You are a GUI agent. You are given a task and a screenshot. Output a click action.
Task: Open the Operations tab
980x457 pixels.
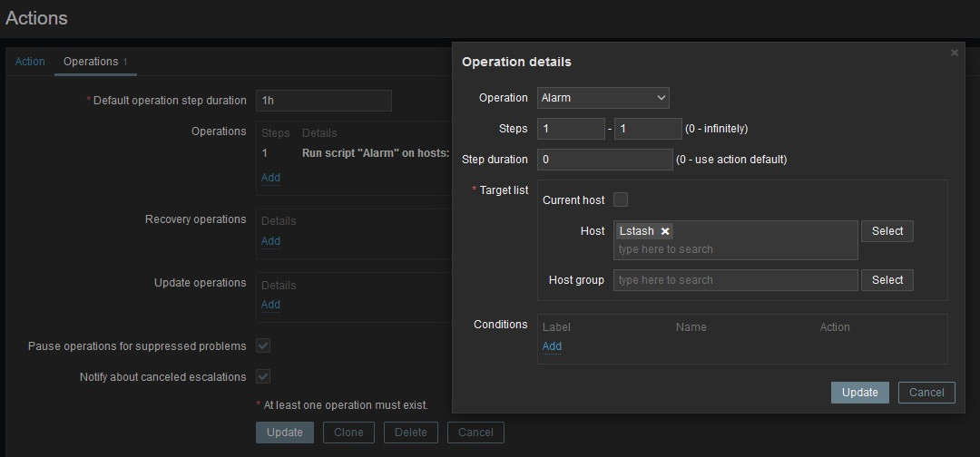(x=91, y=62)
